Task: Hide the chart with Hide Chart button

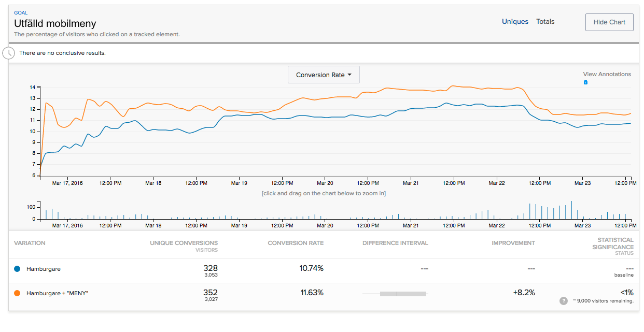Action: point(609,22)
